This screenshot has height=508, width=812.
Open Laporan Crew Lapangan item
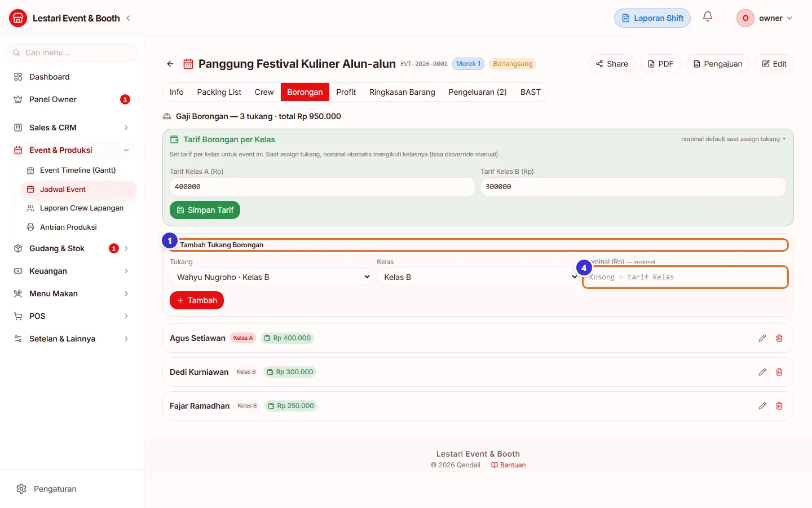78,208
